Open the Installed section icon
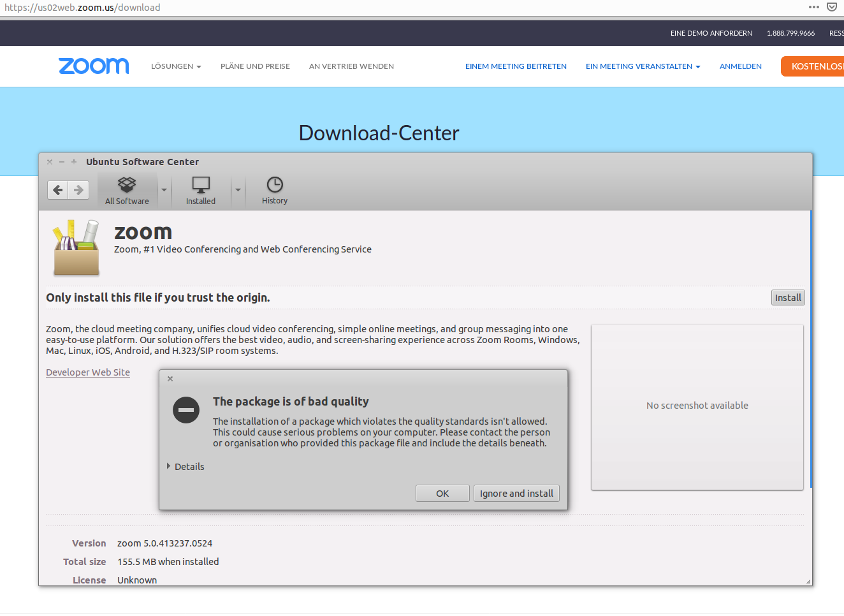The height and width of the screenshot is (616, 844). click(200, 189)
